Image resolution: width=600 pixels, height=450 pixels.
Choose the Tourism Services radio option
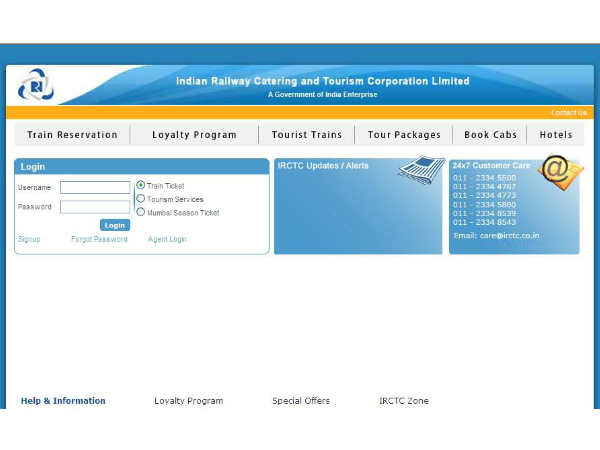pos(141,199)
